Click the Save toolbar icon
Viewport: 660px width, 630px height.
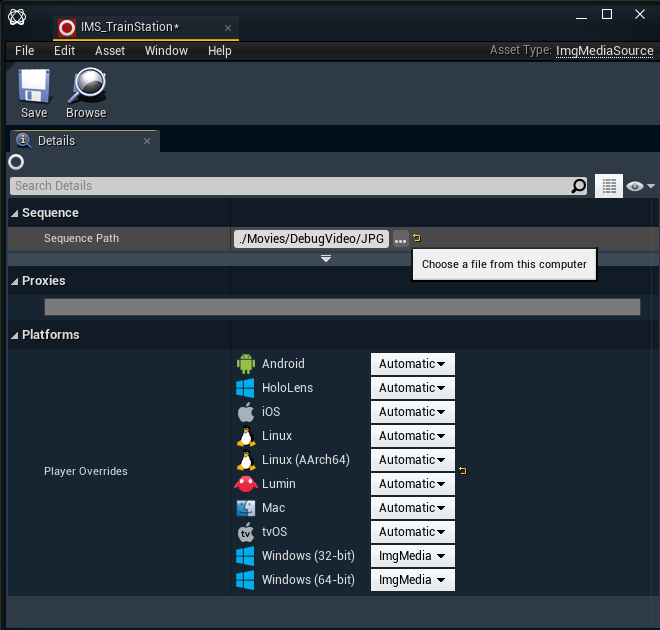tap(34, 87)
